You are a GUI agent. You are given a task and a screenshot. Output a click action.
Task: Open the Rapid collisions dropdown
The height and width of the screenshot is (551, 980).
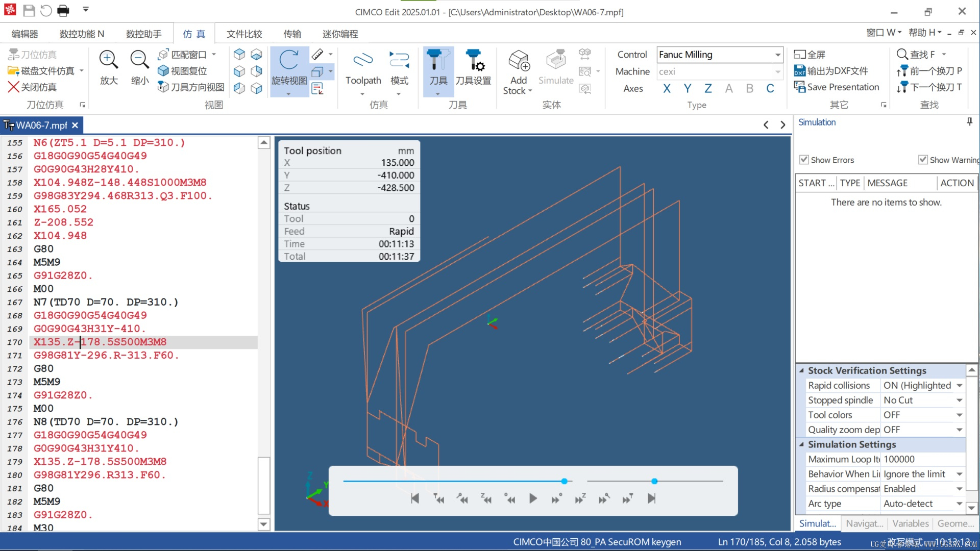pos(960,386)
